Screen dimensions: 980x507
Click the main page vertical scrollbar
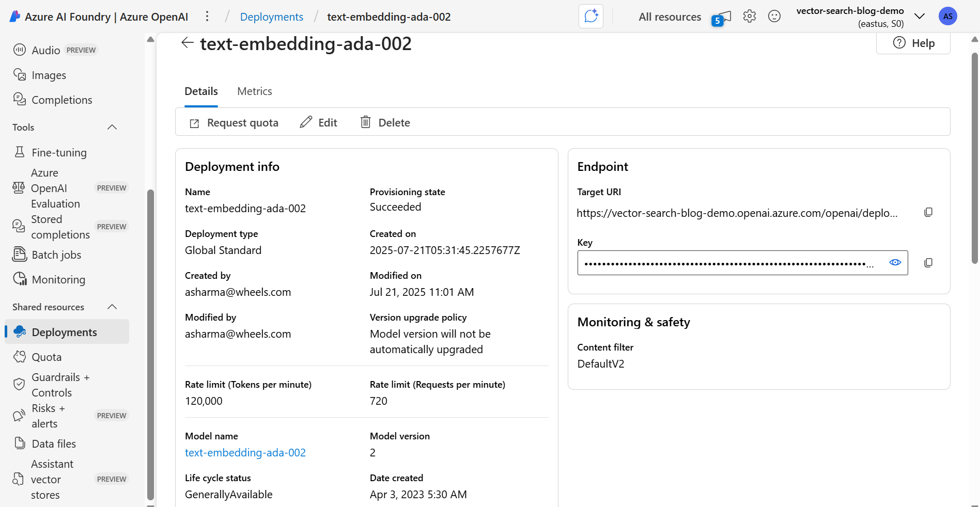pyautogui.click(x=975, y=157)
